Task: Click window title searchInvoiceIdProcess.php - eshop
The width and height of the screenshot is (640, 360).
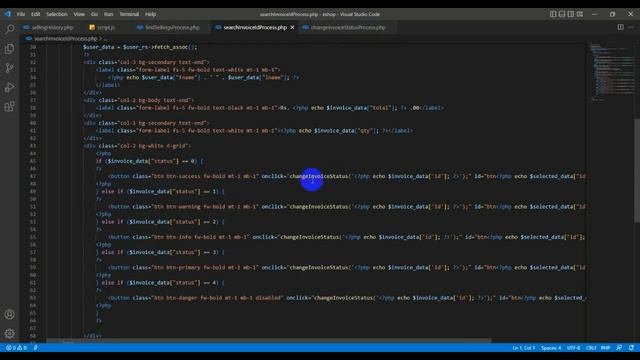Action: coord(320,14)
